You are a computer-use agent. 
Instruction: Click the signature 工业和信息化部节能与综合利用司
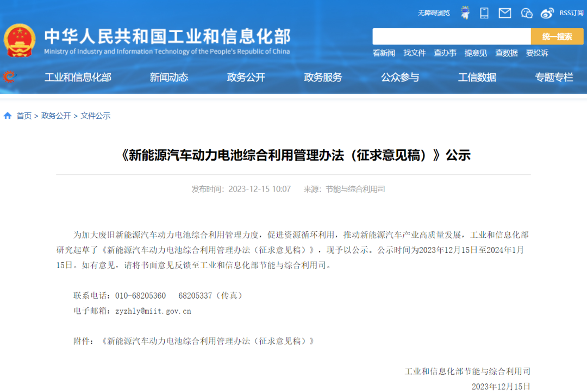pyautogui.click(x=467, y=371)
